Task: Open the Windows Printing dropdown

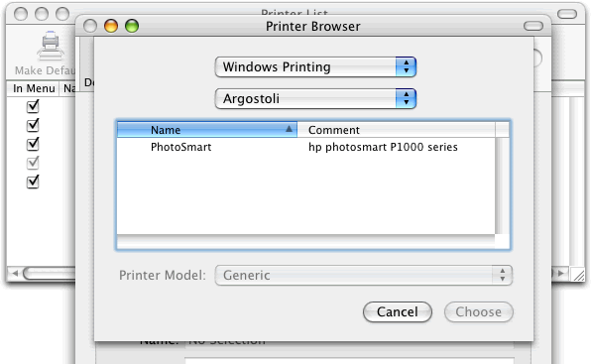Action: point(315,67)
